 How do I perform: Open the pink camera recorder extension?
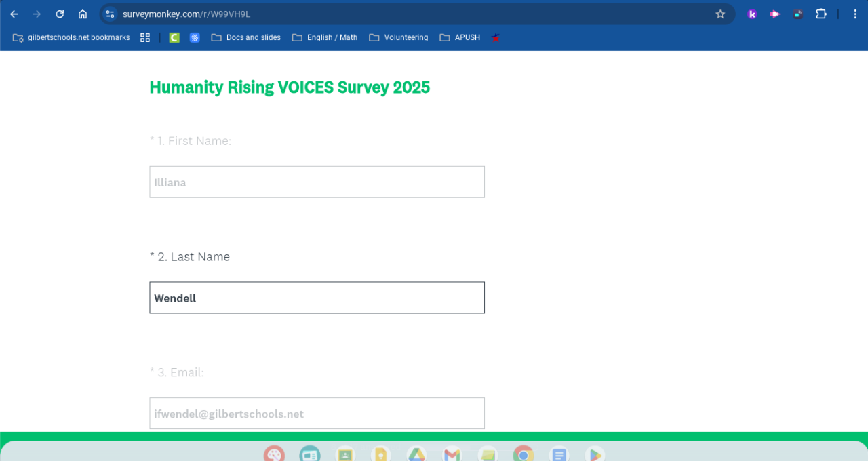774,14
